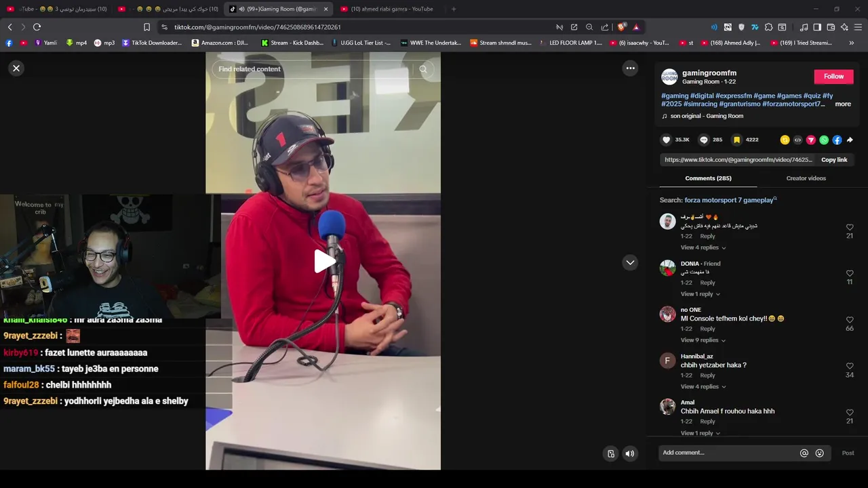
Task: Like the DONIA comment
Action: 850,273
